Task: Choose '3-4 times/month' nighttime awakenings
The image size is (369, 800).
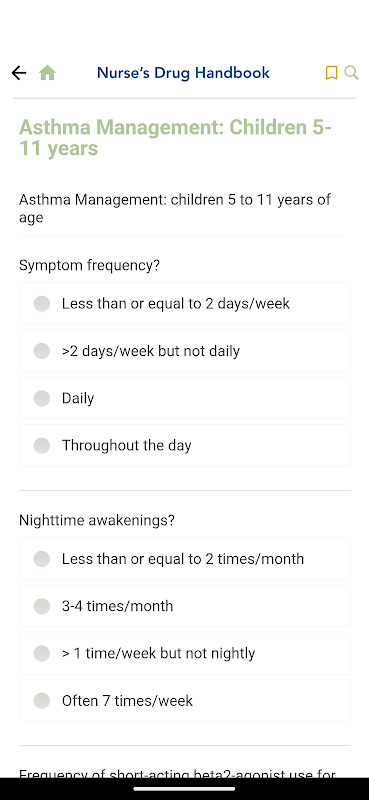Action: pos(185,606)
